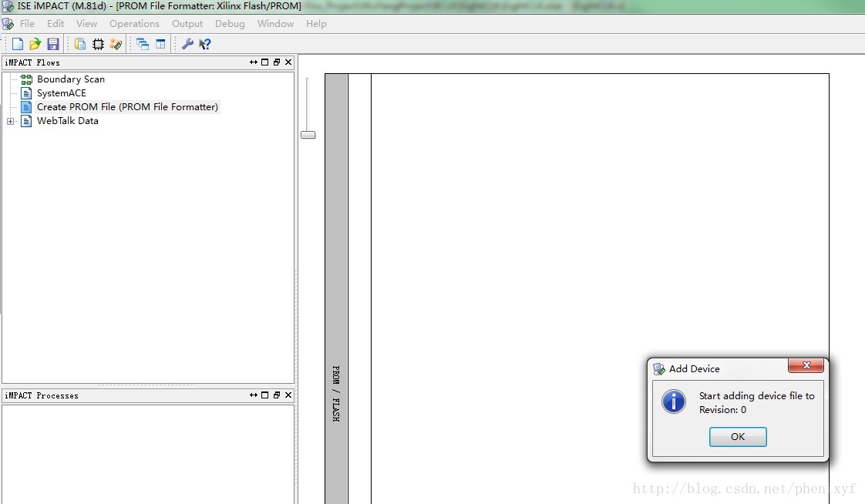Open the Operations menu
This screenshot has width=865, height=504.
(134, 24)
